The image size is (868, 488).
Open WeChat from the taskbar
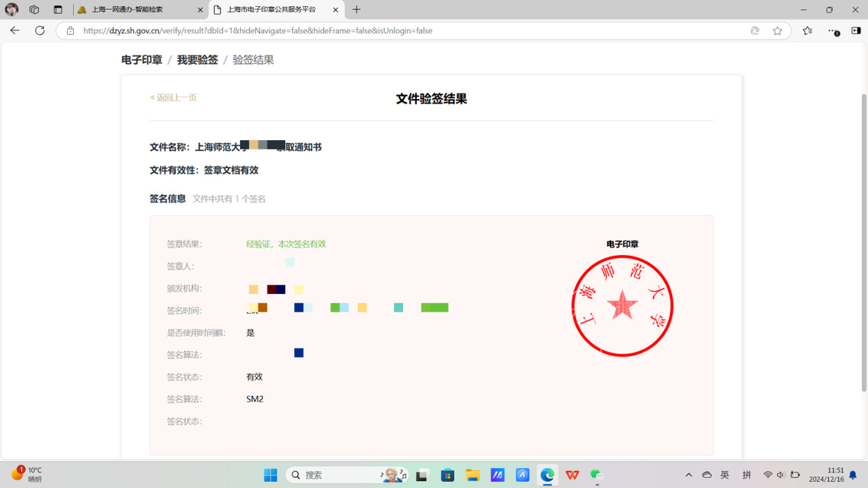(597, 475)
